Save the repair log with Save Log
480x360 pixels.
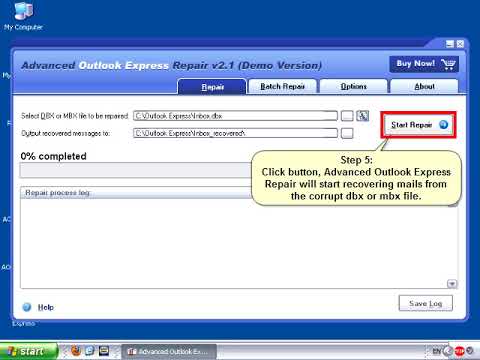coord(426,303)
